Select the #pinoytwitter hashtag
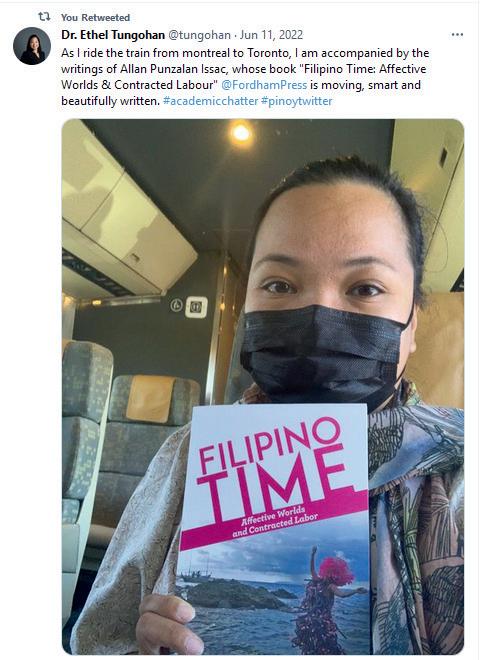This screenshot has width=487, height=660. pos(297,101)
